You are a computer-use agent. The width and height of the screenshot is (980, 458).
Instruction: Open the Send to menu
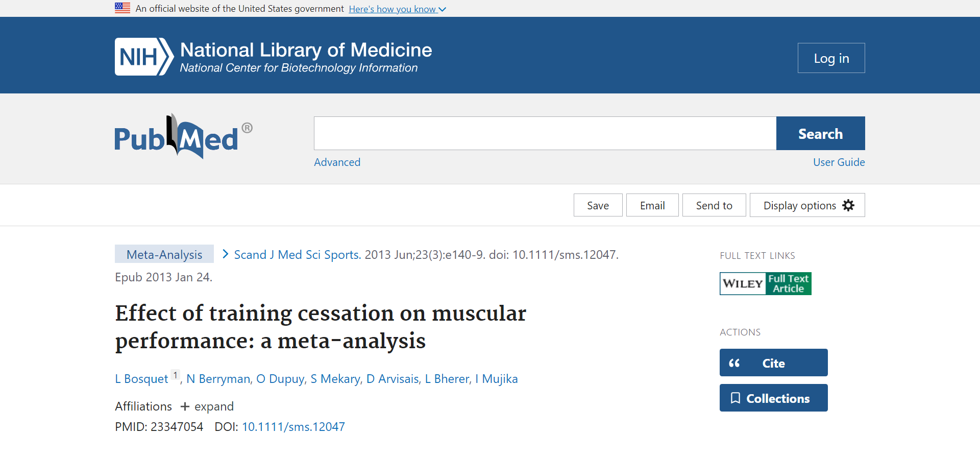pos(714,205)
